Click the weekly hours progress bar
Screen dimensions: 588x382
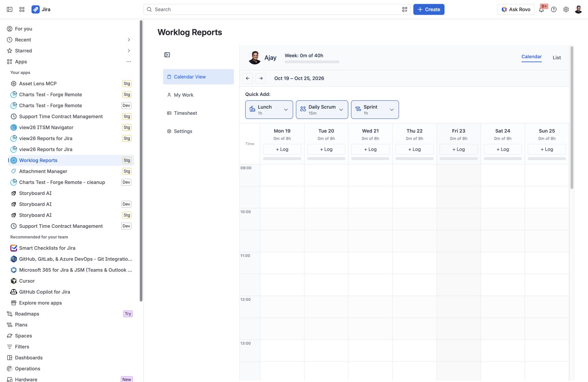(x=312, y=62)
